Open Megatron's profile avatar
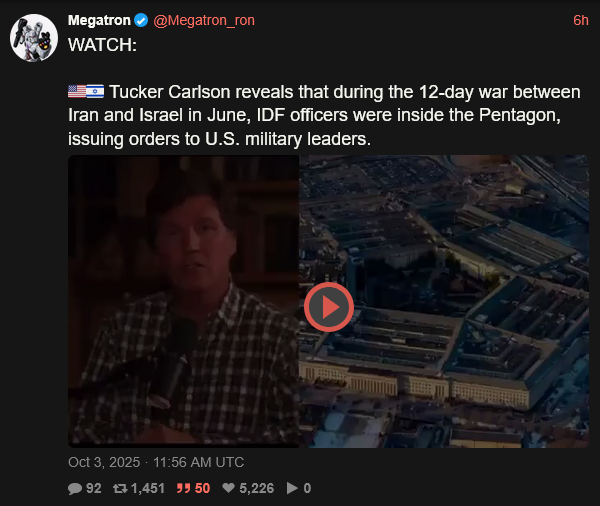The width and height of the screenshot is (600, 506). (34, 38)
